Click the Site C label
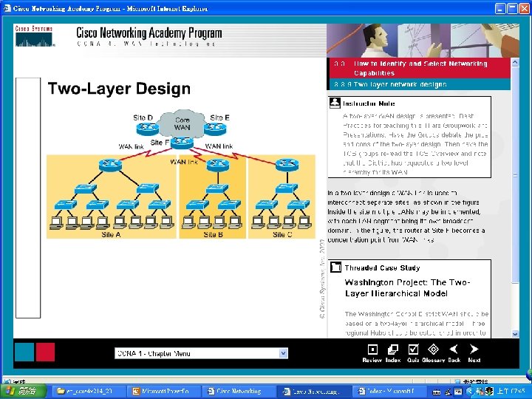 [x=282, y=234]
